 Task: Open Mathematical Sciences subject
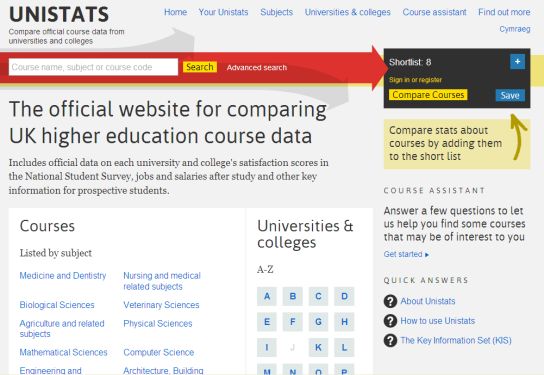click(x=63, y=352)
